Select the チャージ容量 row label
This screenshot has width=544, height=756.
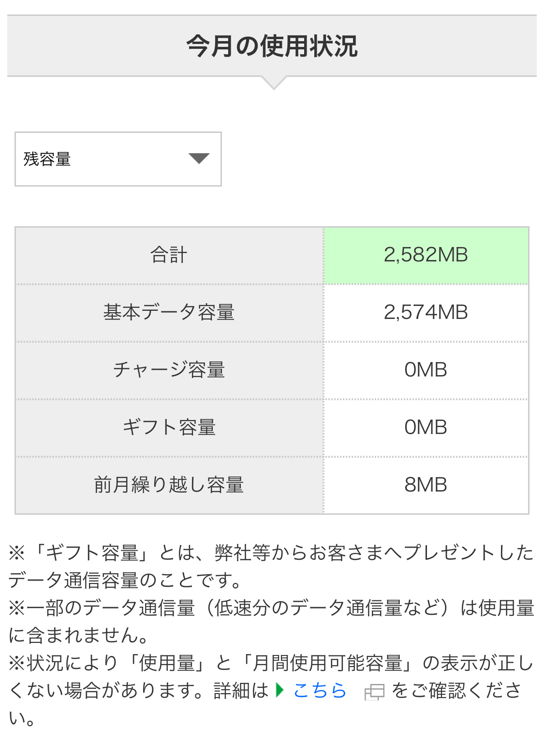[x=169, y=370]
